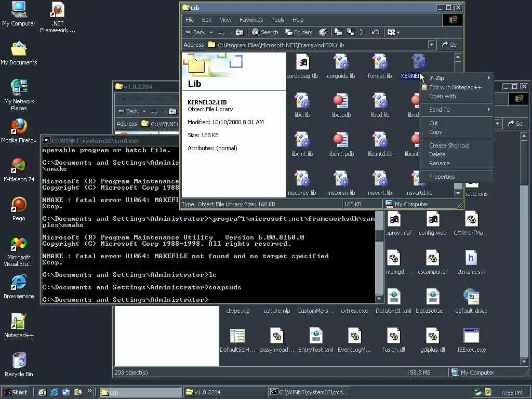Launch Internet Explorer from Quick Launch
532x399 pixels.
[54, 392]
